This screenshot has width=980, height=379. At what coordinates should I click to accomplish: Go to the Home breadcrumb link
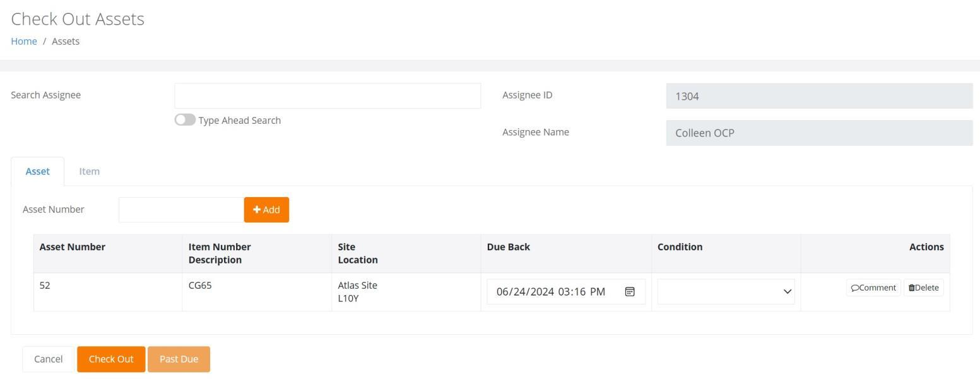tap(24, 41)
